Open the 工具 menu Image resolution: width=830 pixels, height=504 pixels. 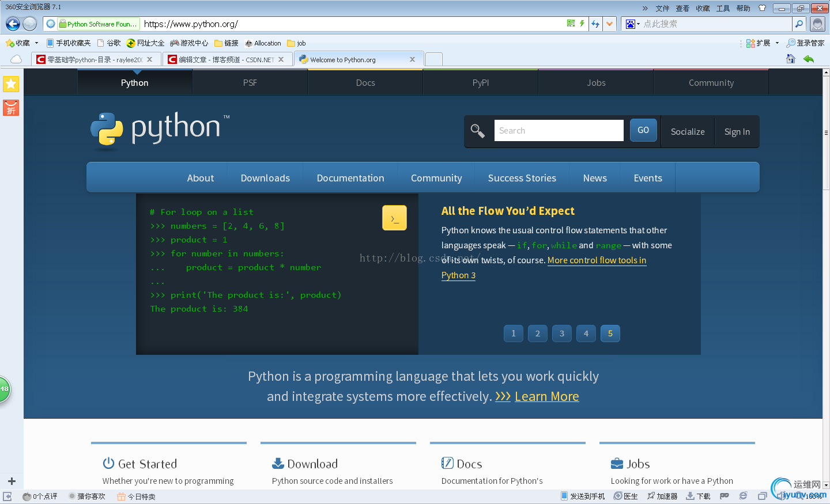click(x=723, y=8)
